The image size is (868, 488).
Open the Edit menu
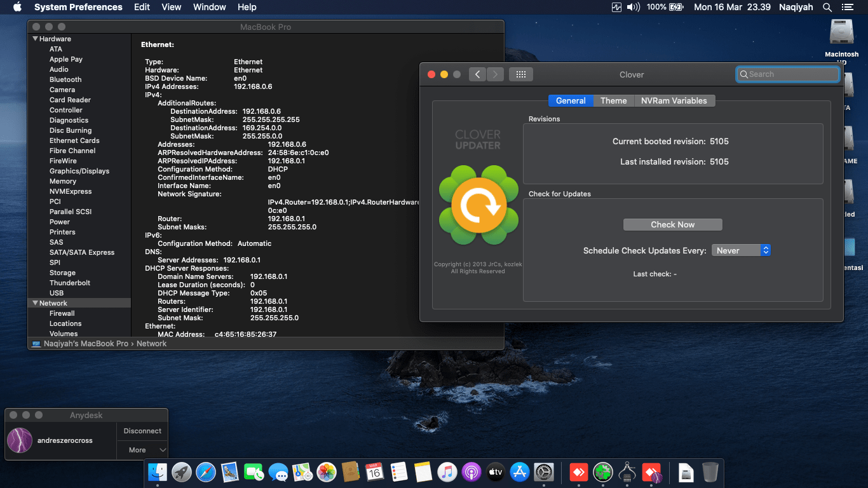(x=142, y=7)
